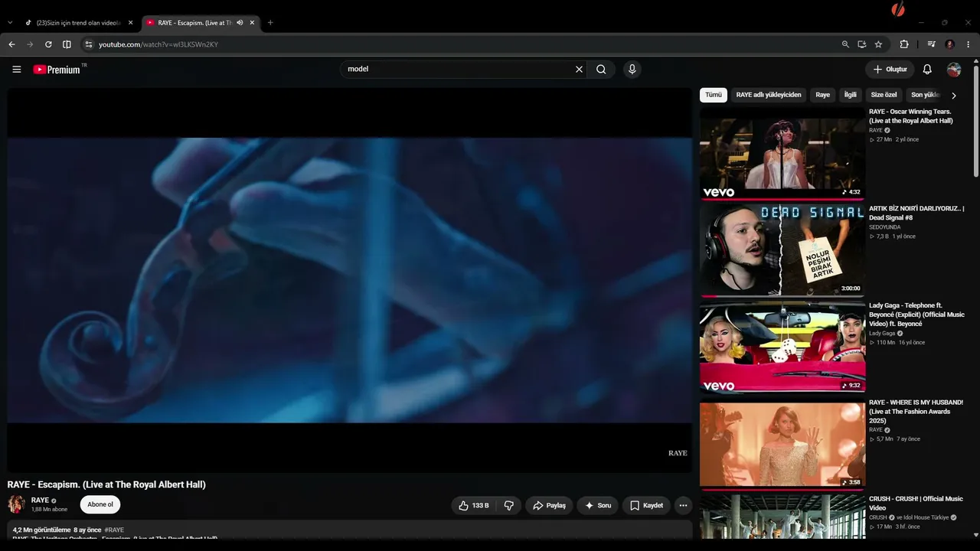
Task: Click the 4,2 Mn görüntüleme description text
Action: point(42,530)
